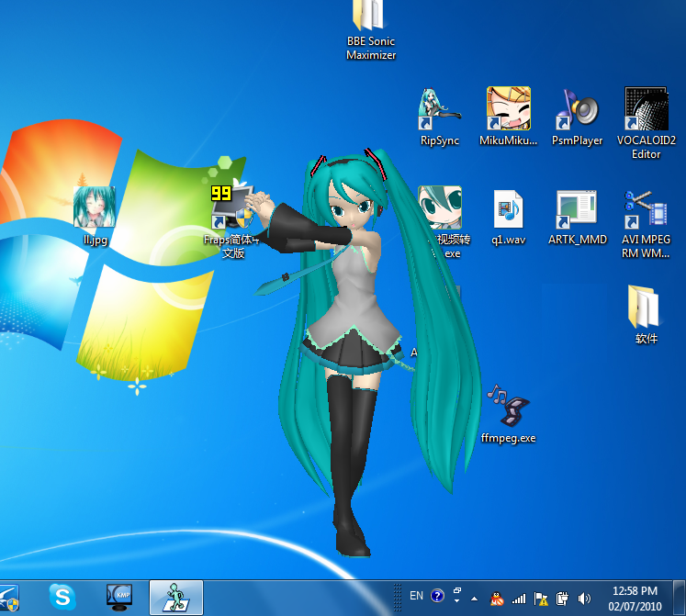The height and width of the screenshot is (616, 686).
Task: Select the q1.wav audio file
Action: tap(509, 217)
